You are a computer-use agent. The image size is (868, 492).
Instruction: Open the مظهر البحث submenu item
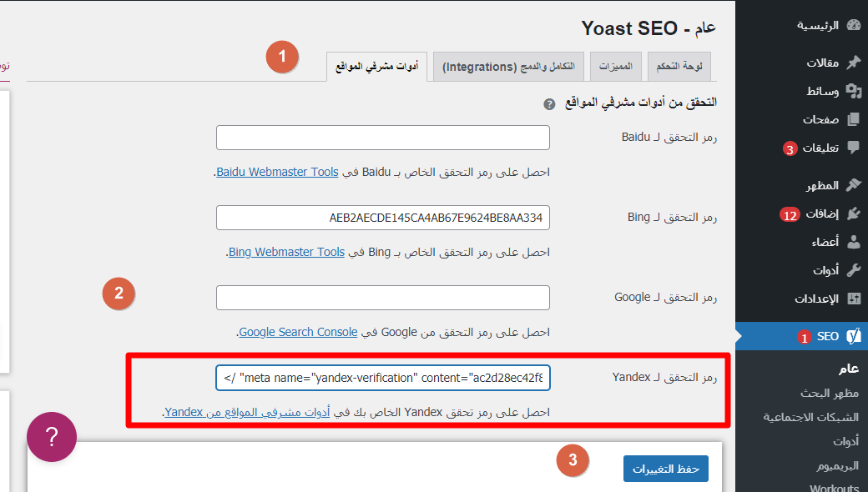[830, 393]
